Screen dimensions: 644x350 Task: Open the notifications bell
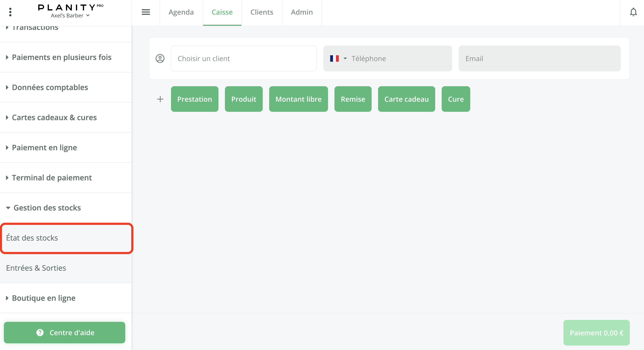click(x=633, y=12)
